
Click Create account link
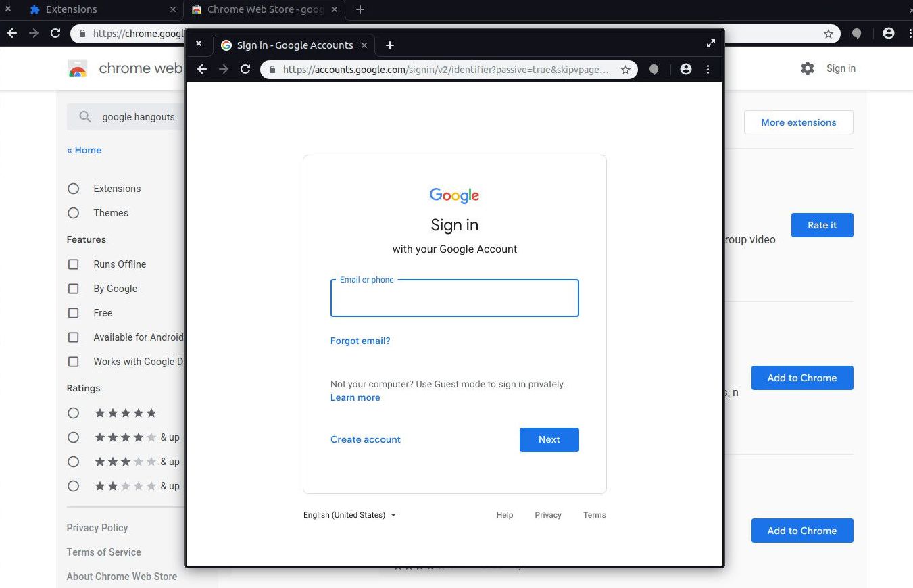(366, 439)
